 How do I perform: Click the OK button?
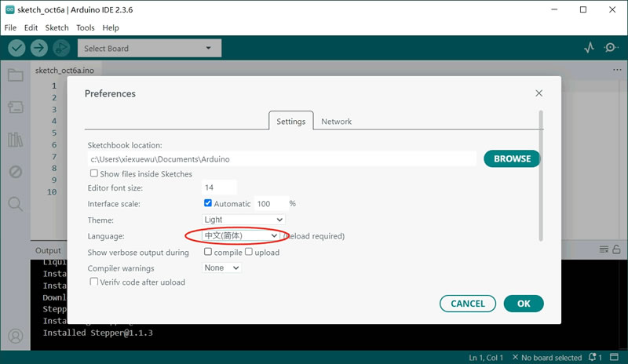click(x=524, y=304)
